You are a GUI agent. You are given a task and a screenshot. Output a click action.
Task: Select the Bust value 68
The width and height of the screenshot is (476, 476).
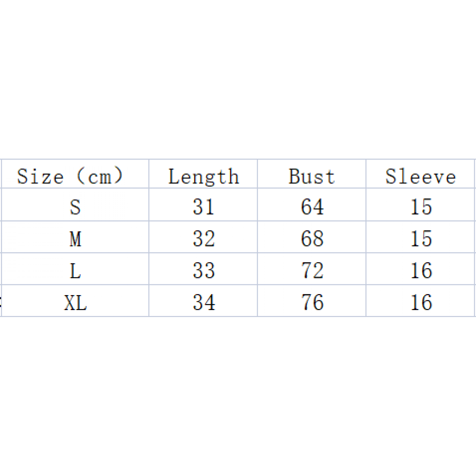coord(312,239)
